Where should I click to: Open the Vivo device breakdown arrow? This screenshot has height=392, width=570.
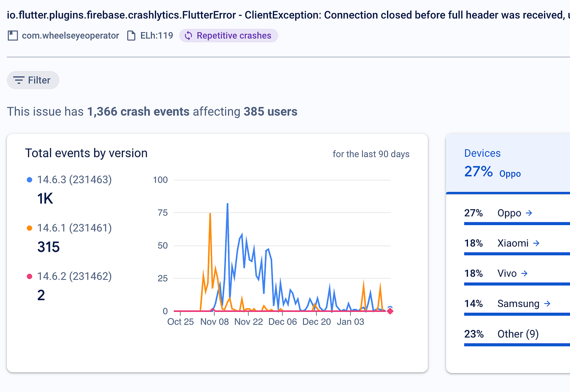point(526,273)
